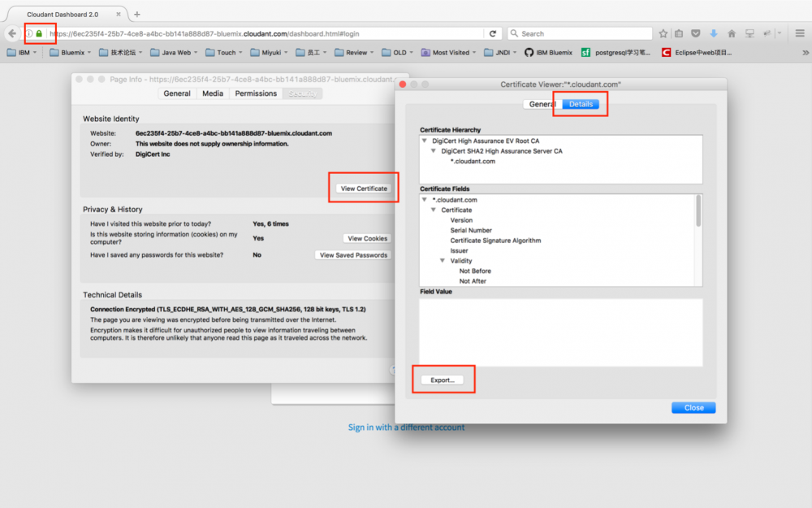Click the screen sharing toolbar icon
Viewport: 812px width, 508px height.
(749, 33)
